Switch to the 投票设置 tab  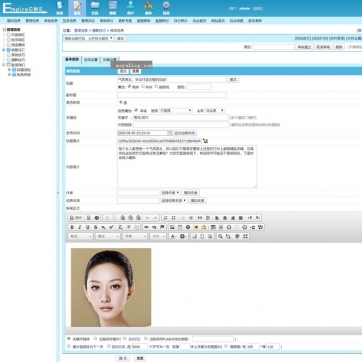tap(109, 60)
